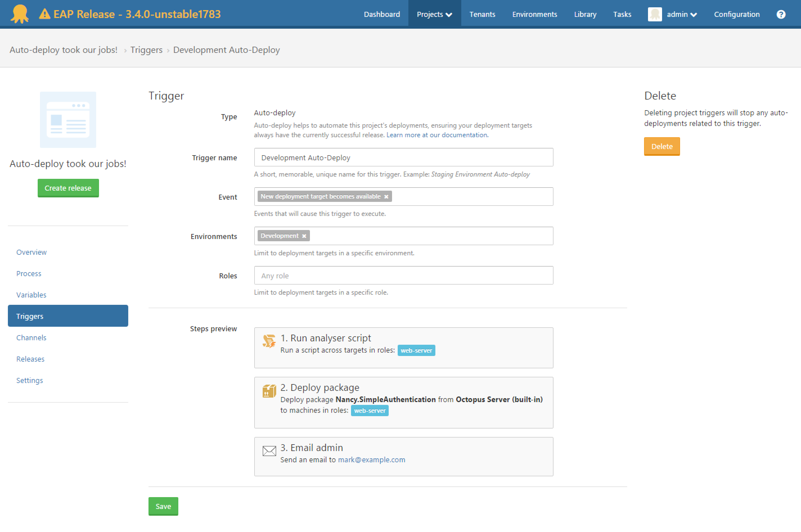Screen dimensions: 801x532
Task: Click the Create release button
Action: (x=68, y=188)
